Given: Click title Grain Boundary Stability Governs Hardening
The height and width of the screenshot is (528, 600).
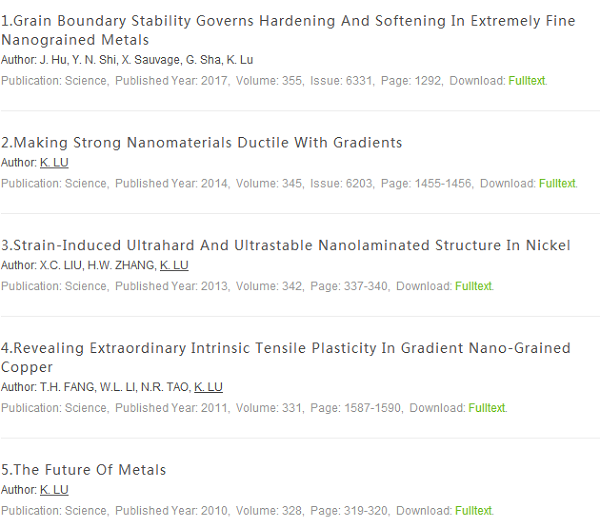Looking at the screenshot, I should 288,30.
